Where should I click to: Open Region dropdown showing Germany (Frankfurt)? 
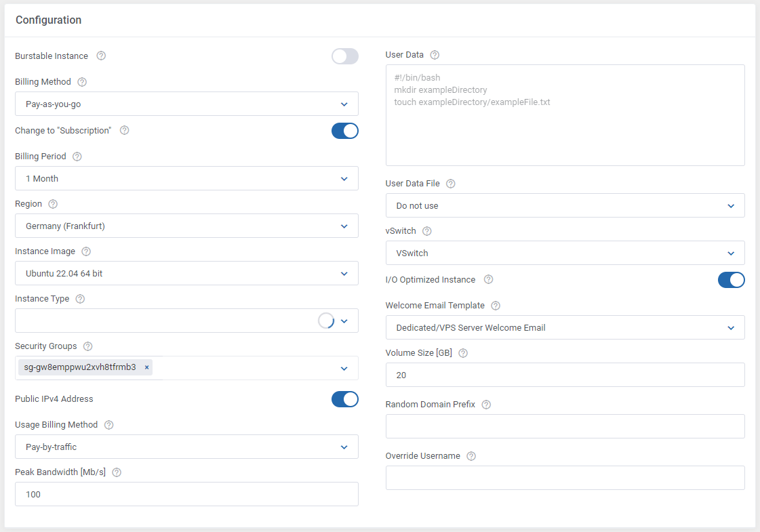pyautogui.click(x=186, y=226)
